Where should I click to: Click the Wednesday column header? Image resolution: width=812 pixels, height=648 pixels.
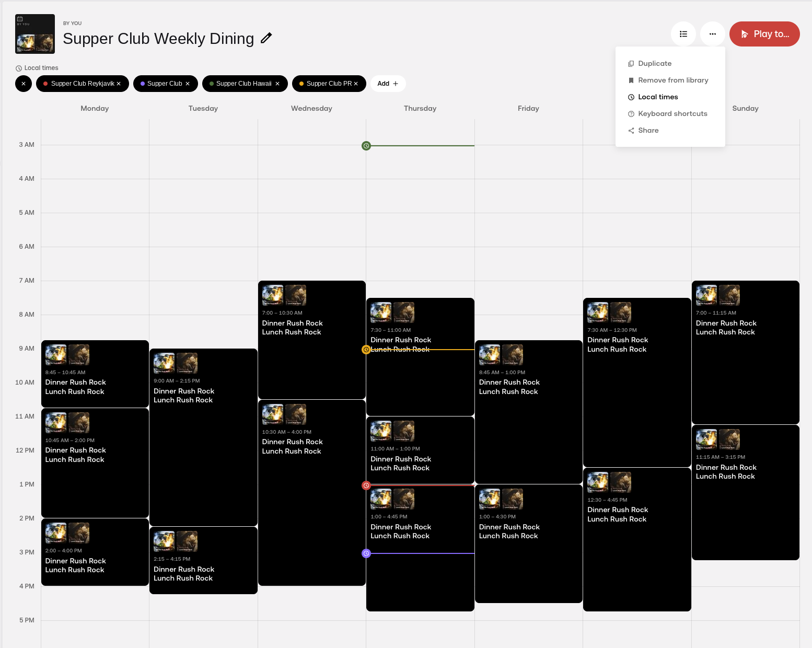(x=311, y=108)
